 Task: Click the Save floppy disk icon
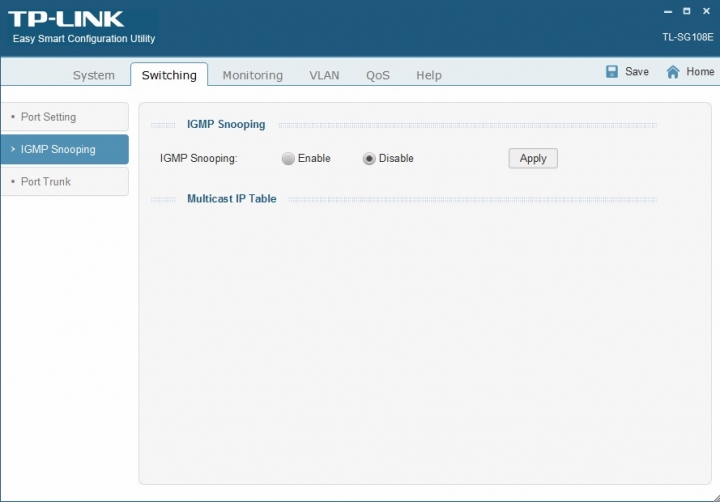point(612,72)
